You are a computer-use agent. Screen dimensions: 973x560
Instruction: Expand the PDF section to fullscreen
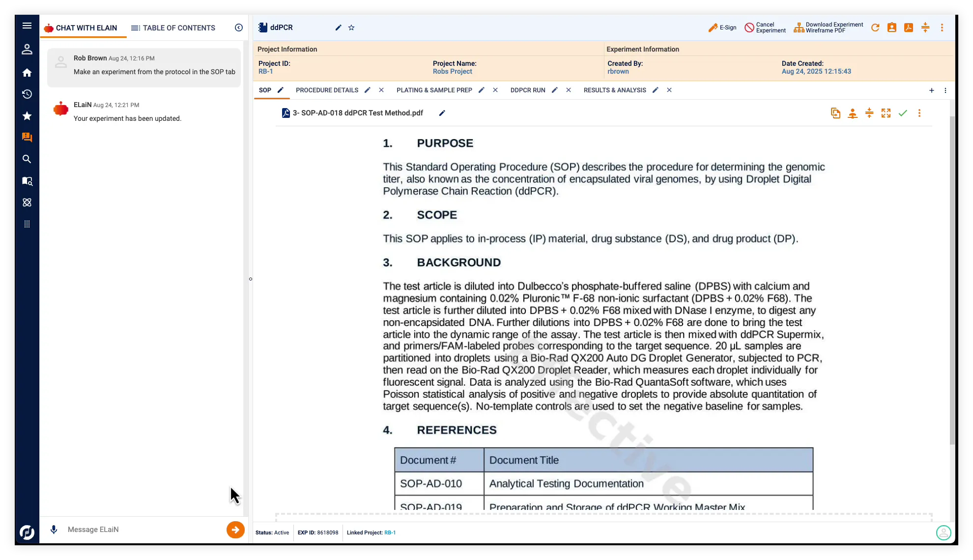point(886,113)
